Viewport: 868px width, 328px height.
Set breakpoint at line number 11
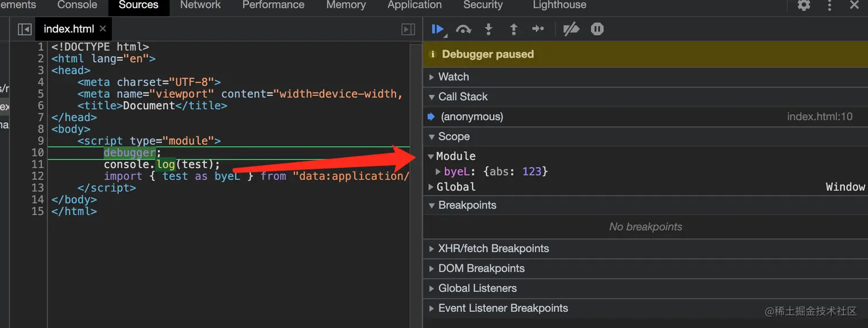pos(38,164)
